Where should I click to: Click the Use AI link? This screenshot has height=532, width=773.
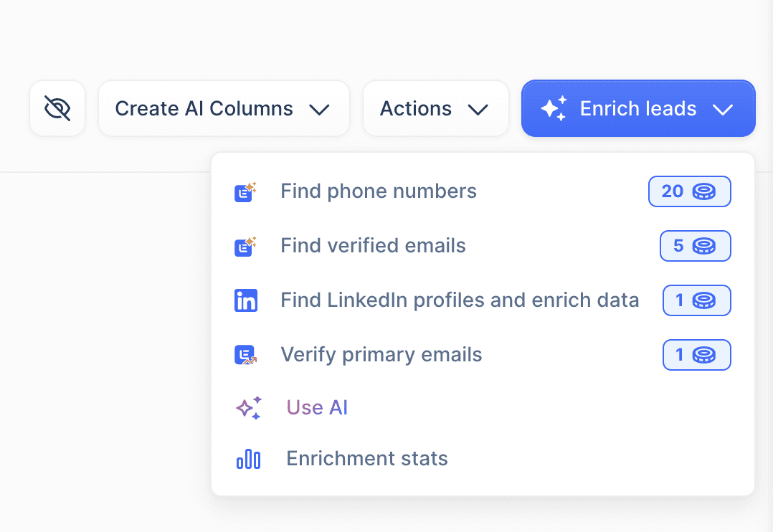(317, 408)
